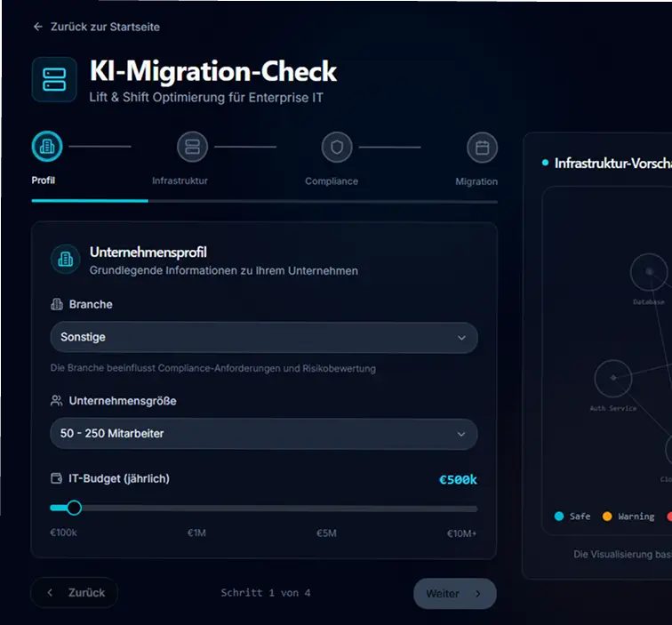Select the Migration step calendar icon

(x=482, y=148)
